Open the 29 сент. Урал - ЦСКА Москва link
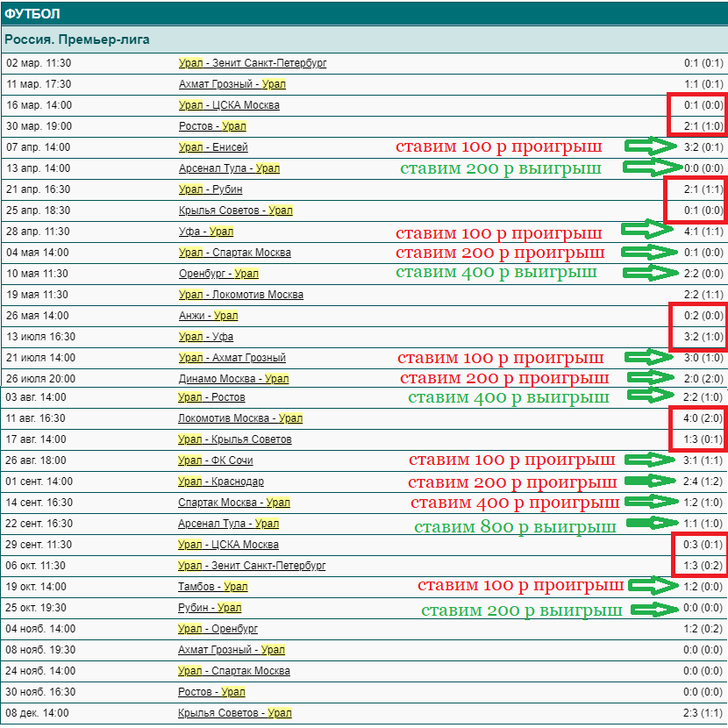This screenshot has height=728, width=728. pyautogui.click(x=228, y=545)
